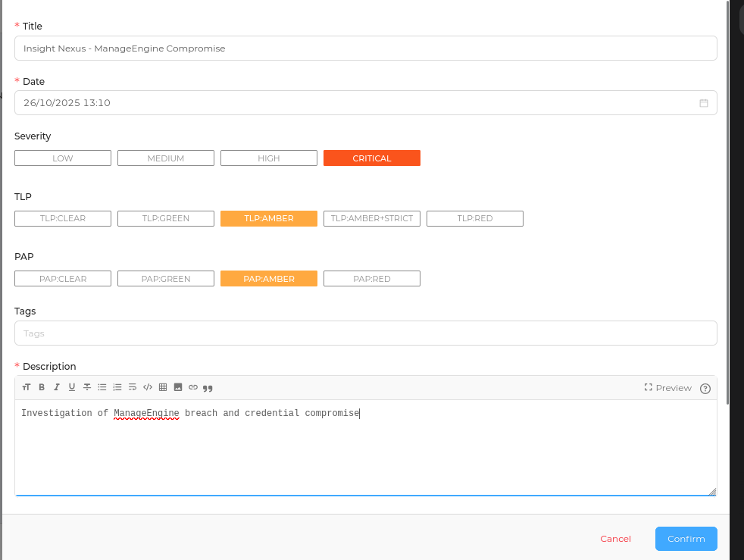Cancel the case creation dialog
Viewport: 744px width, 560px height.
[615, 539]
